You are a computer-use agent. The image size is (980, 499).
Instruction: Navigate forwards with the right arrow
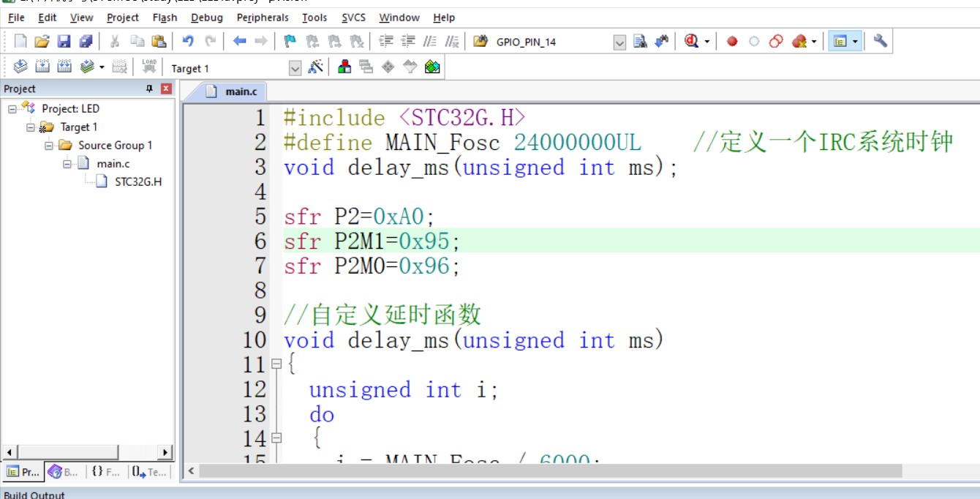click(260, 42)
